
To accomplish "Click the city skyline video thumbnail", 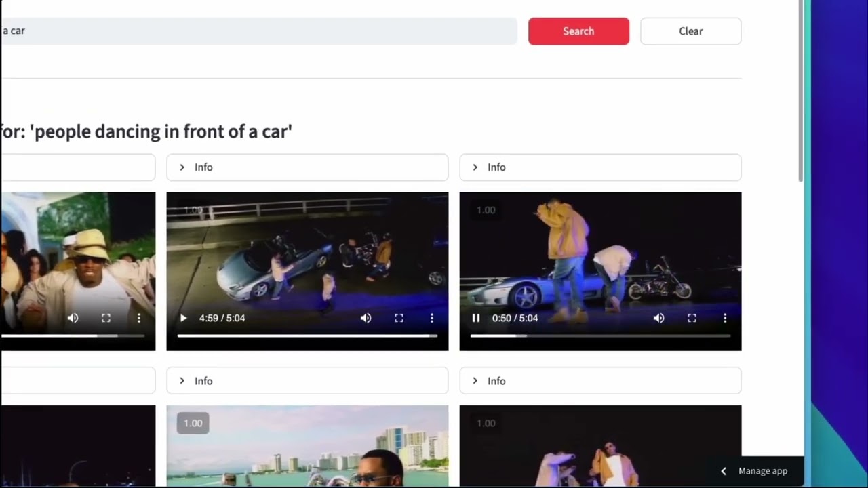I will coord(307,446).
